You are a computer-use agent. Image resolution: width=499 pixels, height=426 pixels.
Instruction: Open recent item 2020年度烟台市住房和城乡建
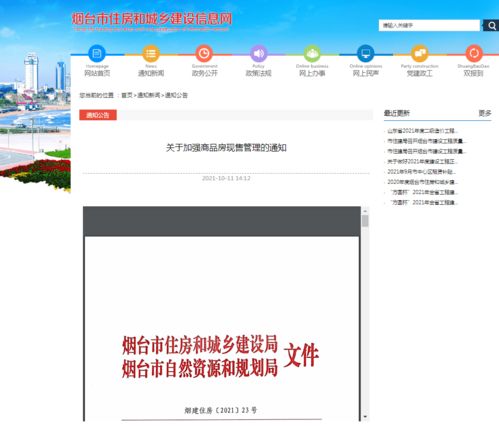(x=422, y=182)
